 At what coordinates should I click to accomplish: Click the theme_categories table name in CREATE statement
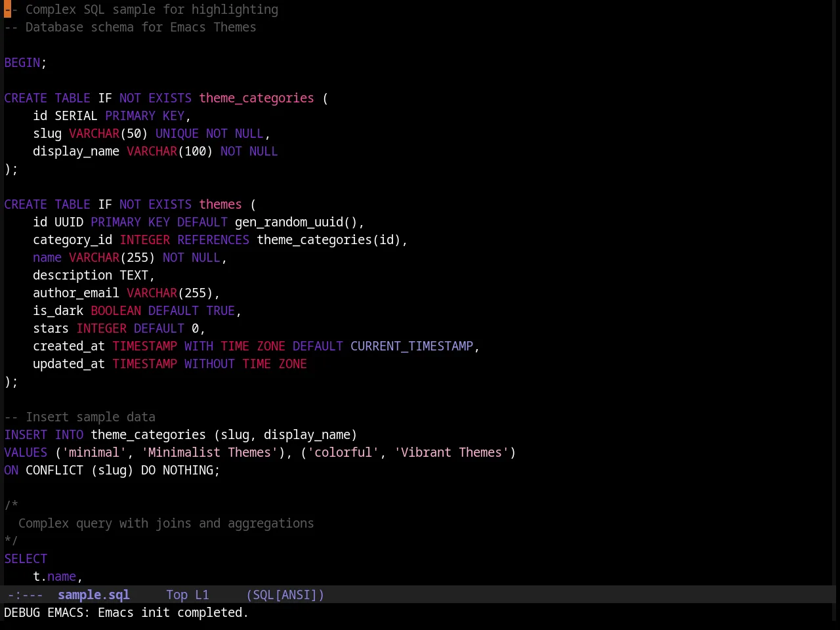click(257, 98)
